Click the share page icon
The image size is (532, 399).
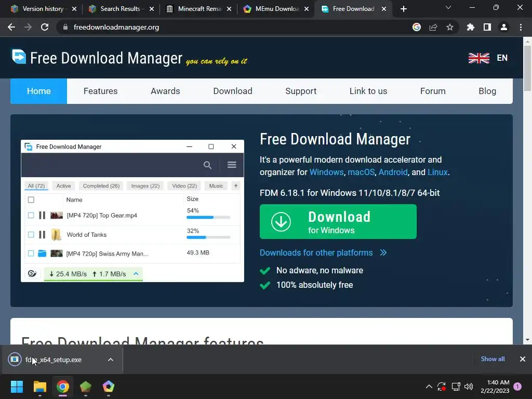tap(433, 27)
